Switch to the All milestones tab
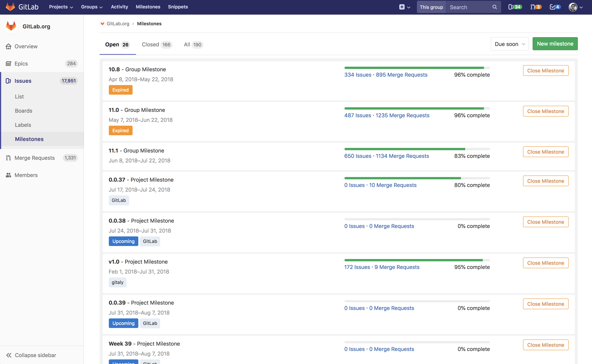This screenshot has width=592, height=364. (193, 44)
